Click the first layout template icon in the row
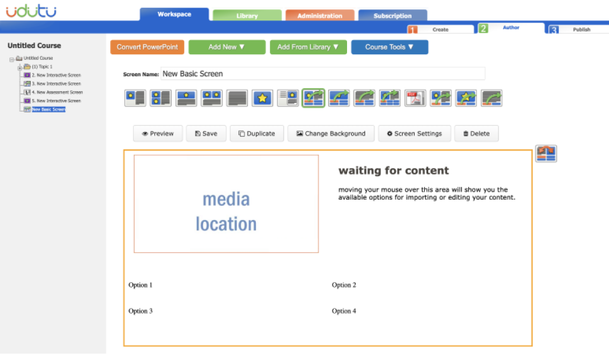 pos(135,98)
